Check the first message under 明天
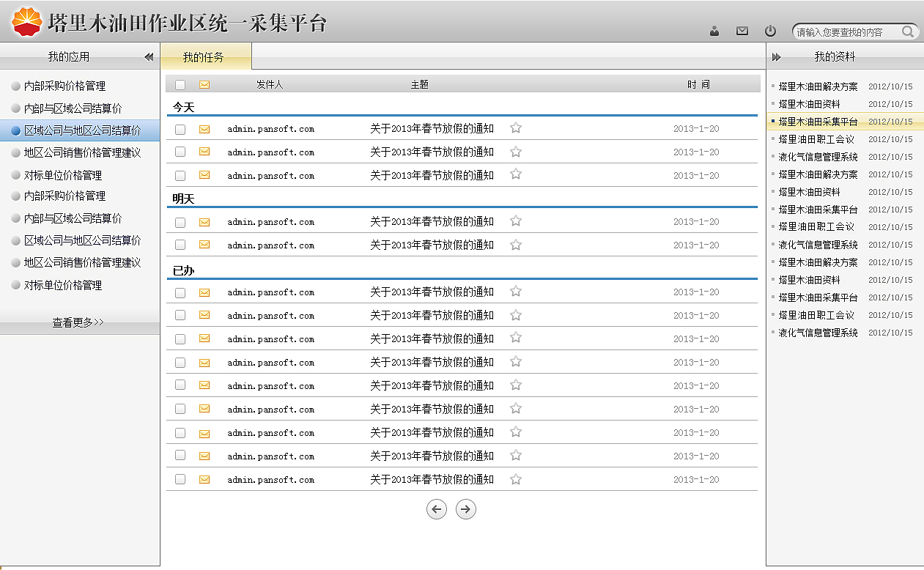924x570 pixels. click(180, 222)
